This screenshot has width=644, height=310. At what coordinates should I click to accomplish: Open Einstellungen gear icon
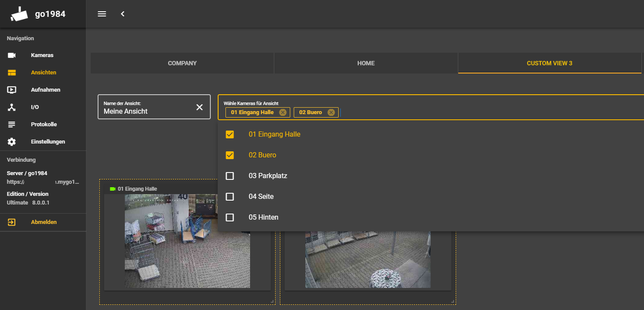pyautogui.click(x=12, y=142)
